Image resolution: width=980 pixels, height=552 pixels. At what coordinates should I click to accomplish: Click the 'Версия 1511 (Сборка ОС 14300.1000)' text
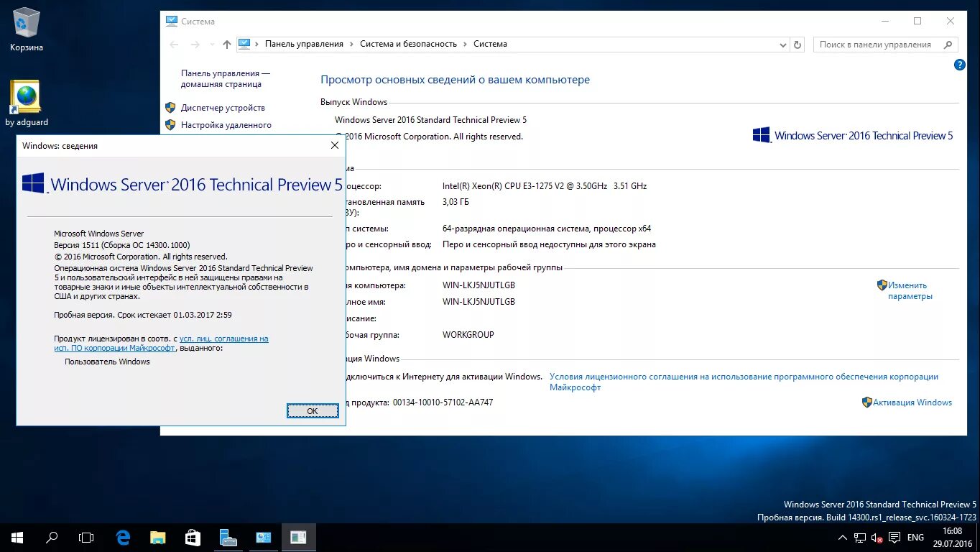(121, 245)
